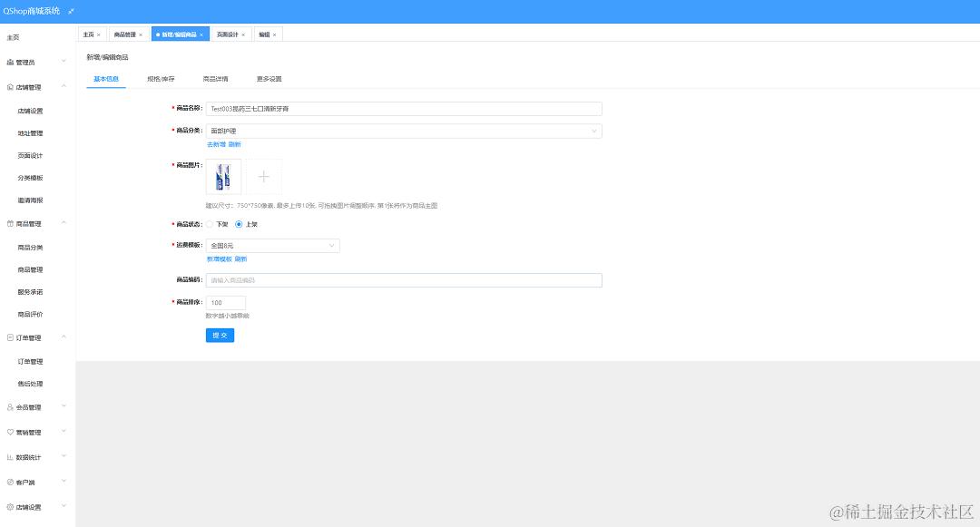
Task: Click 刷新 link beside 去新增
Action: [234, 145]
